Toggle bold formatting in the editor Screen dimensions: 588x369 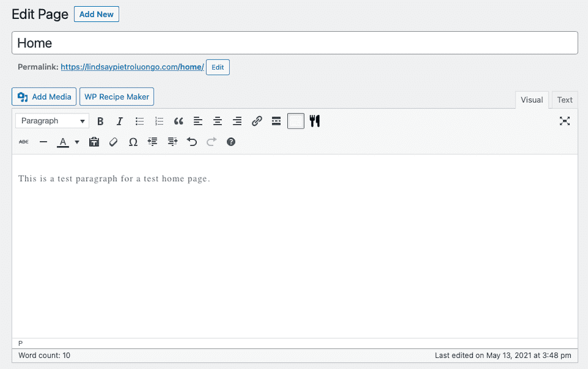100,121
